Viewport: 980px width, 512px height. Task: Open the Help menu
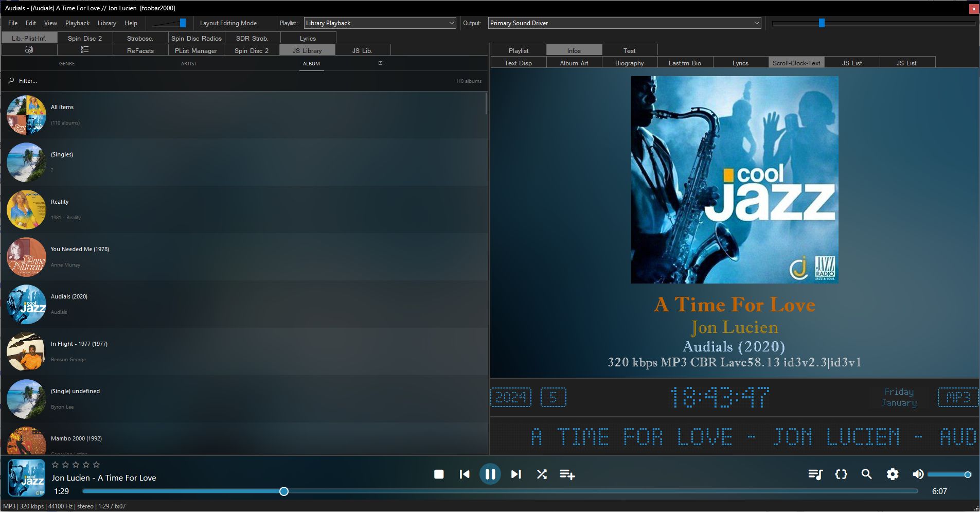(131, 23)
